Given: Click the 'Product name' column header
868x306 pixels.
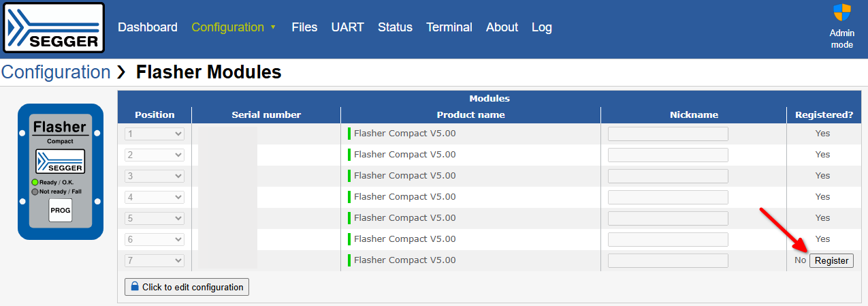Looking at the screenshot, I should [471, 114].
